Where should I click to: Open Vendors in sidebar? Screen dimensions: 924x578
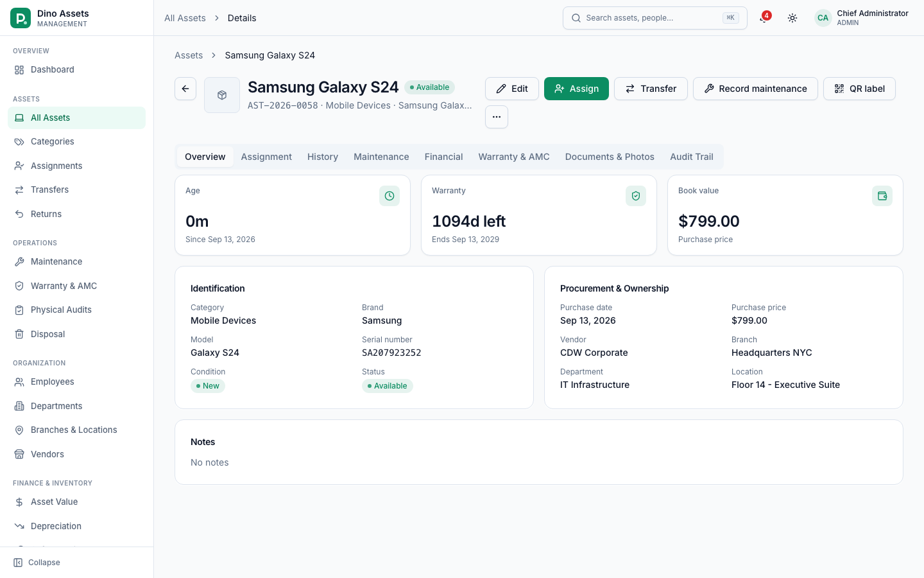(x=76, y=454)
